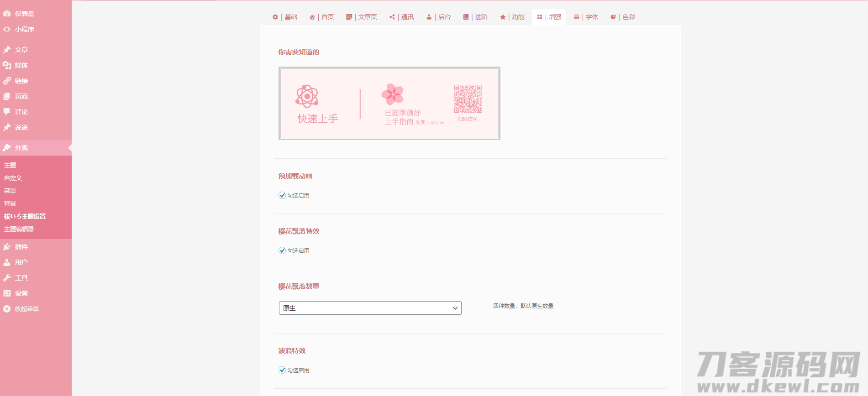Screen dimensions: 868x396
Task: Go to 自定义 under appearance
Action: coord(13,178)
